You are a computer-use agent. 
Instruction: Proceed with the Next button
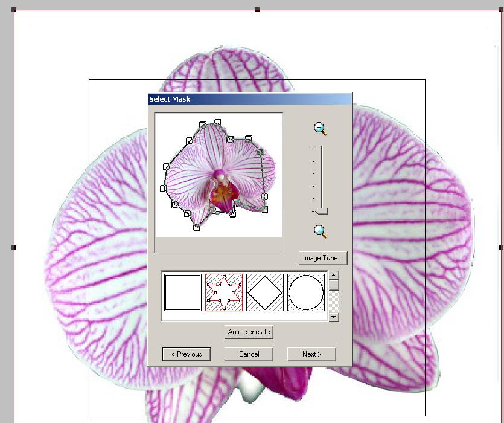click(311, 354)
